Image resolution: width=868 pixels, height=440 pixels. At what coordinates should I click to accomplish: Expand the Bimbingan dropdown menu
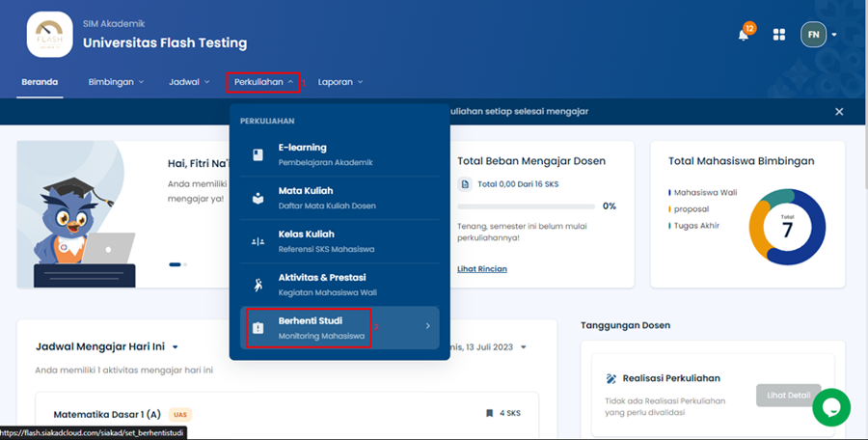click(116, 82)
